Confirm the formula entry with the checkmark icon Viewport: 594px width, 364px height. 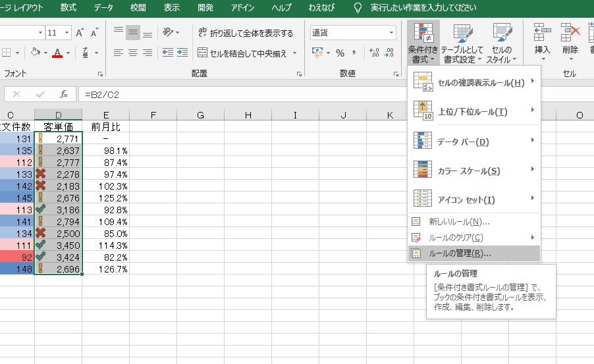tap(40, 94)
